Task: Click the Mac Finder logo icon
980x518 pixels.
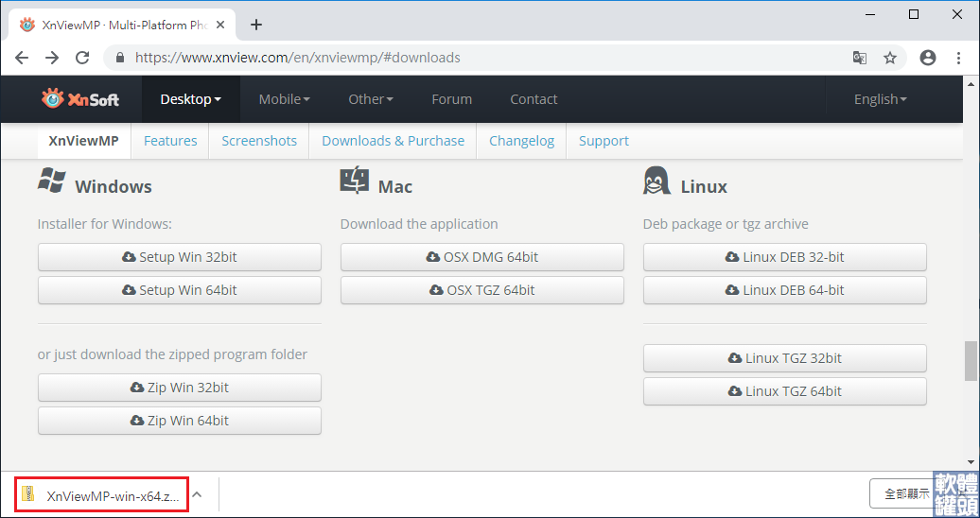Action: click(x=355, y=180)
